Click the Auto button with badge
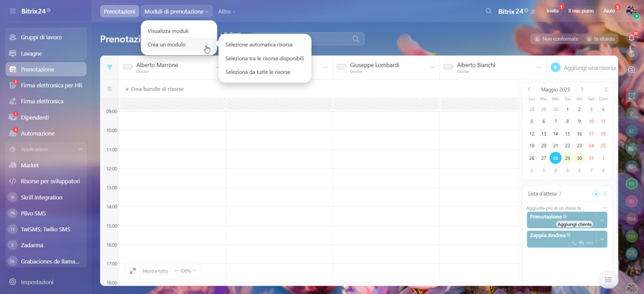Screen dimensions: 644x294 tap(609, 11)
